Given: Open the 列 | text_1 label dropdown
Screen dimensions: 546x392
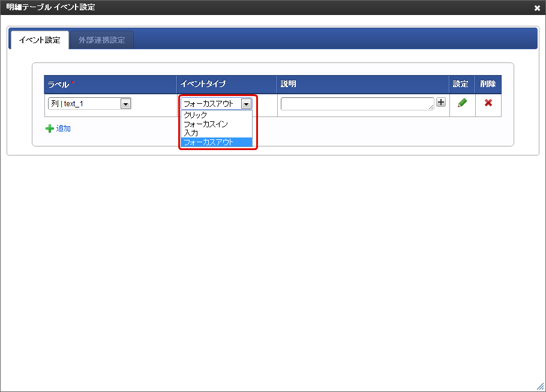Looking at the screenshot, I should coord(90,103).
